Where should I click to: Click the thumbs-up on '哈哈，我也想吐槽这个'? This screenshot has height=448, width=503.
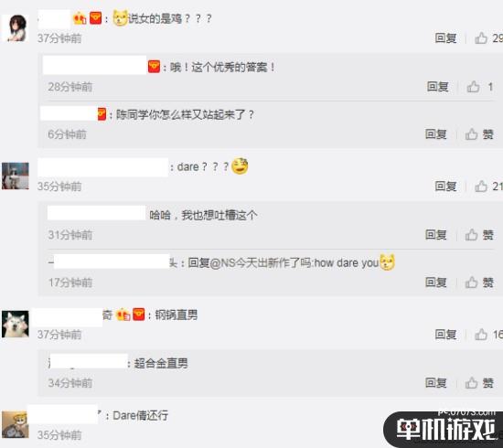point(472,235)
